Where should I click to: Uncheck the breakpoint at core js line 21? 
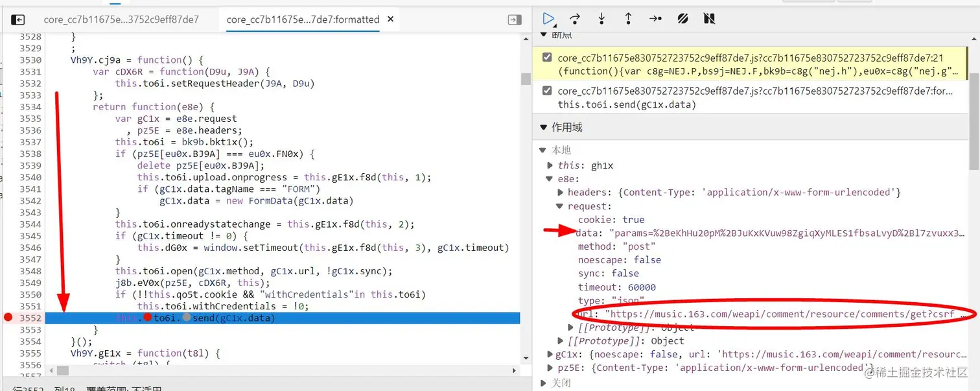(x=546, y=57)
